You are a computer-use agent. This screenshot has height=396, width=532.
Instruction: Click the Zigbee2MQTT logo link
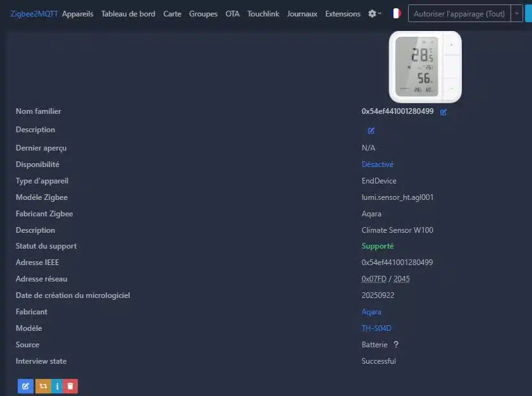coord(34,14)
